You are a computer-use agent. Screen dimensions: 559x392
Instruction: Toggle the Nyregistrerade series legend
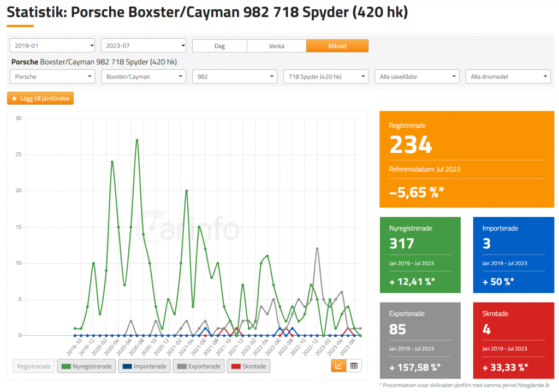[86, 366]
